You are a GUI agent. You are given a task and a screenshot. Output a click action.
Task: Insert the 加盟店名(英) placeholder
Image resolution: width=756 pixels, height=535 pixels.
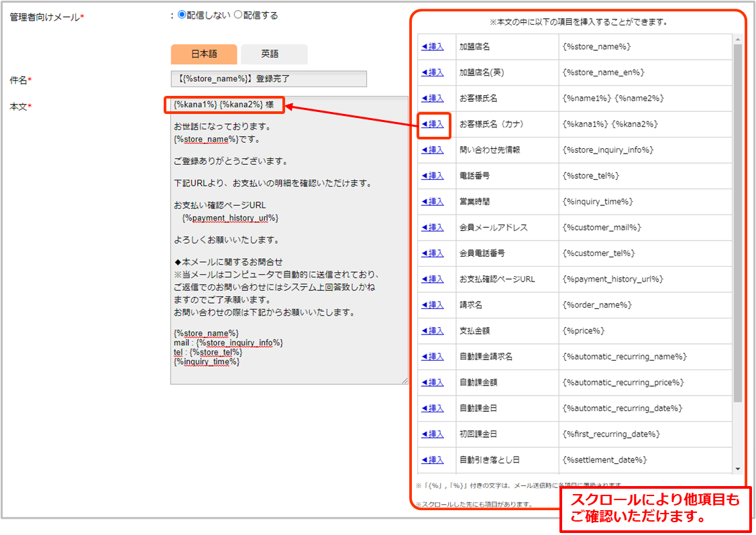click(433, 72)
